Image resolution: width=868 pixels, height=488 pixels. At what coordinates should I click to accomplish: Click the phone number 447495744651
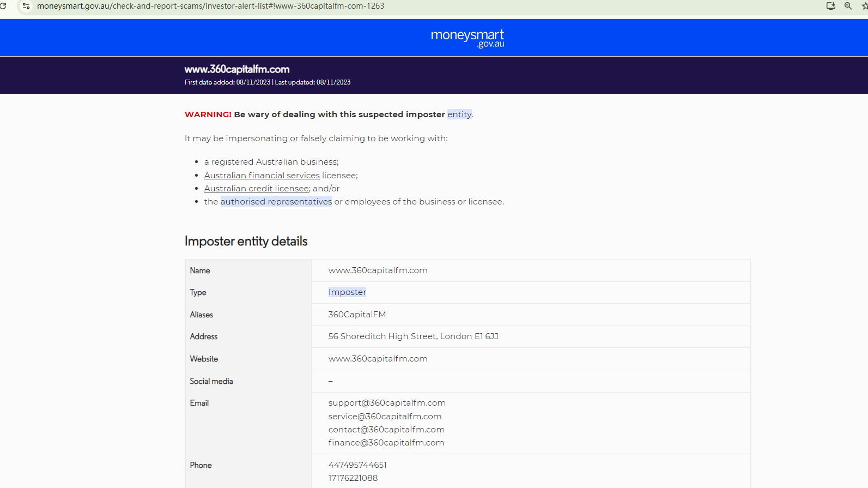pyautogui.click(x=357, y=465)
